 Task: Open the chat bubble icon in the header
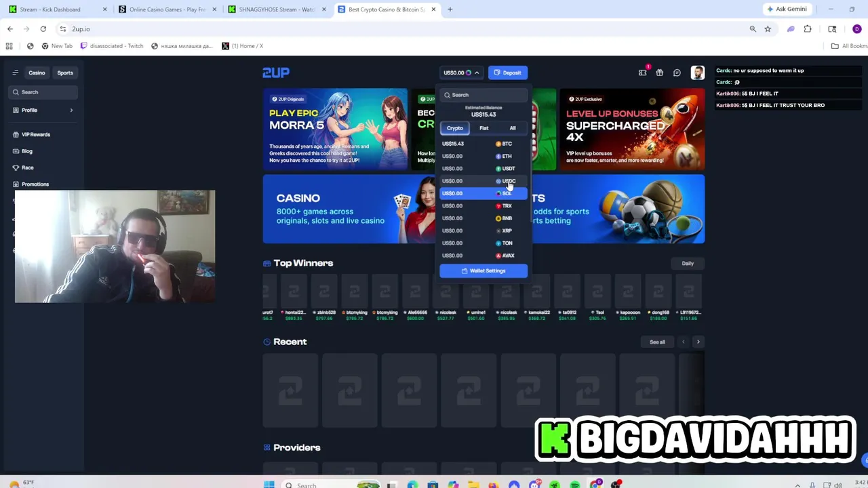click(677, 73)
